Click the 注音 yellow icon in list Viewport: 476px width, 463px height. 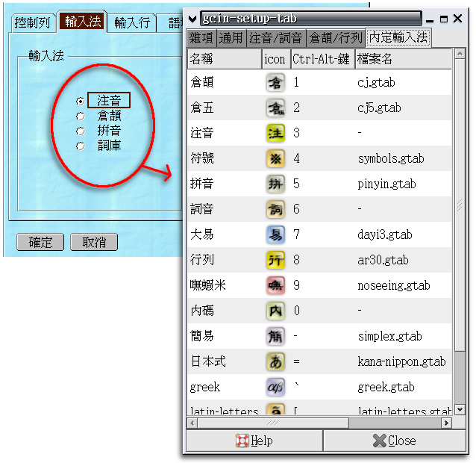(x=275, y=133)
